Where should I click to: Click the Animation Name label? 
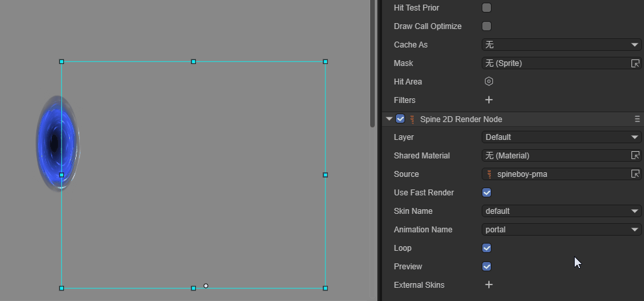[x=423, y=230]
